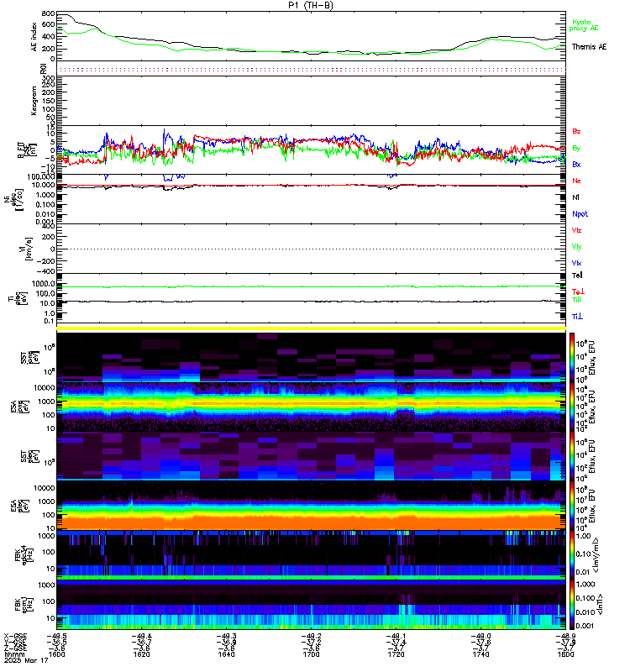This screenshot has width=630, height=672.
Task: Click the green Viy velocity legend label
Action: click(576, 247)
